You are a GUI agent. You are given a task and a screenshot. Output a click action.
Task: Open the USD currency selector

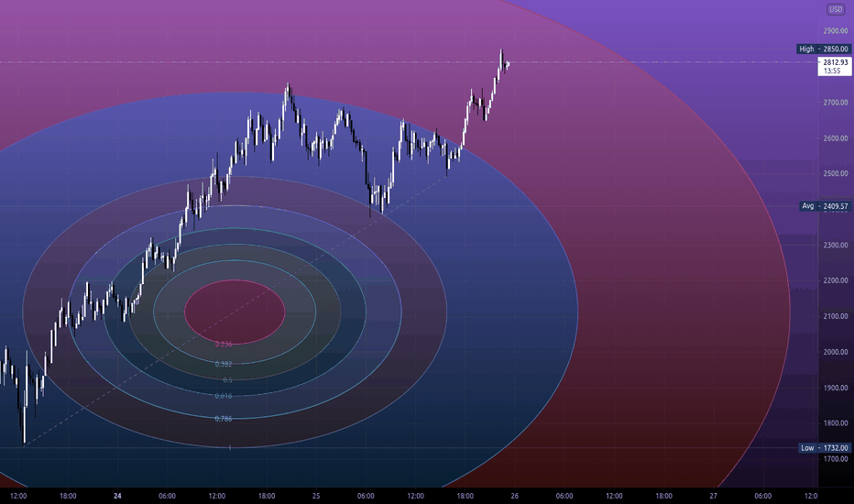tap(835, 9)
